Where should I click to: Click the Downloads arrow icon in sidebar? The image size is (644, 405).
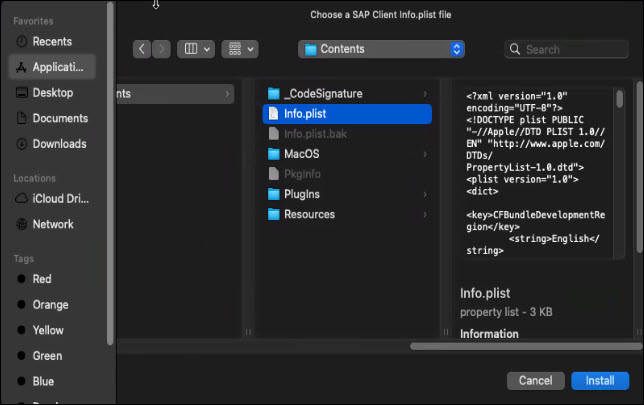(21, 144)
